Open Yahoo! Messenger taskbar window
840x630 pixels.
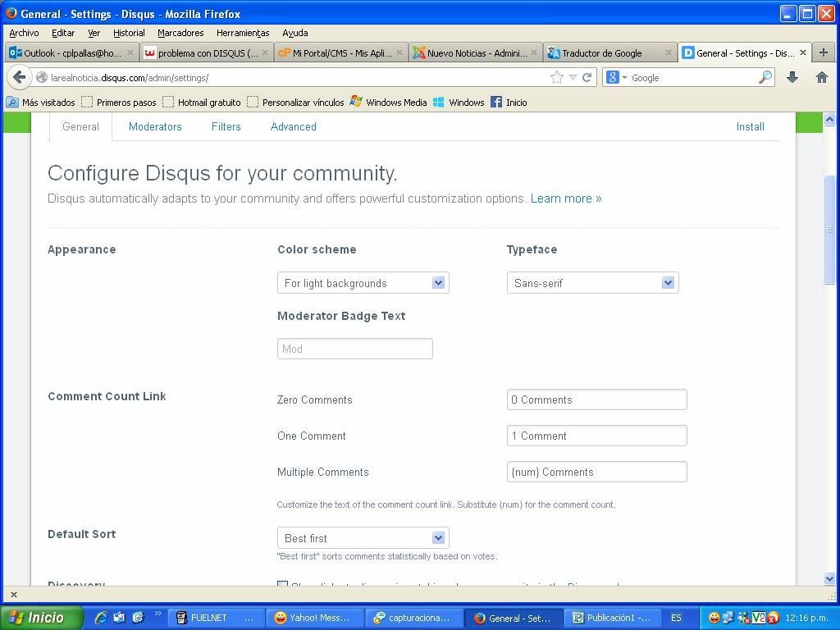pos(314,618)
